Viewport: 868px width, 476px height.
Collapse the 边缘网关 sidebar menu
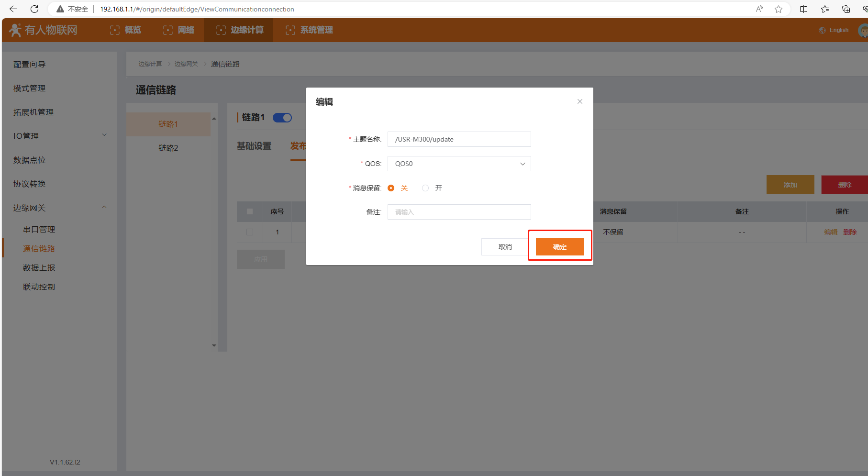(x=60, y=208)
